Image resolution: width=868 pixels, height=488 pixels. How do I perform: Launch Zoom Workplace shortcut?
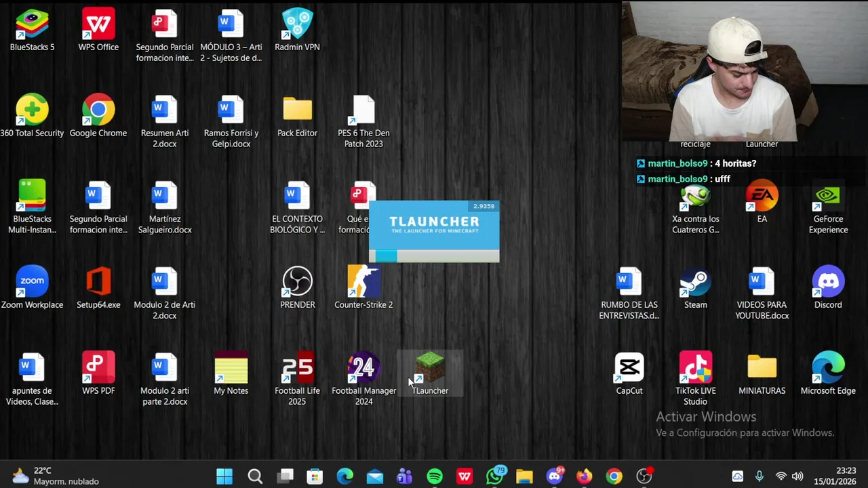[32, 288]
